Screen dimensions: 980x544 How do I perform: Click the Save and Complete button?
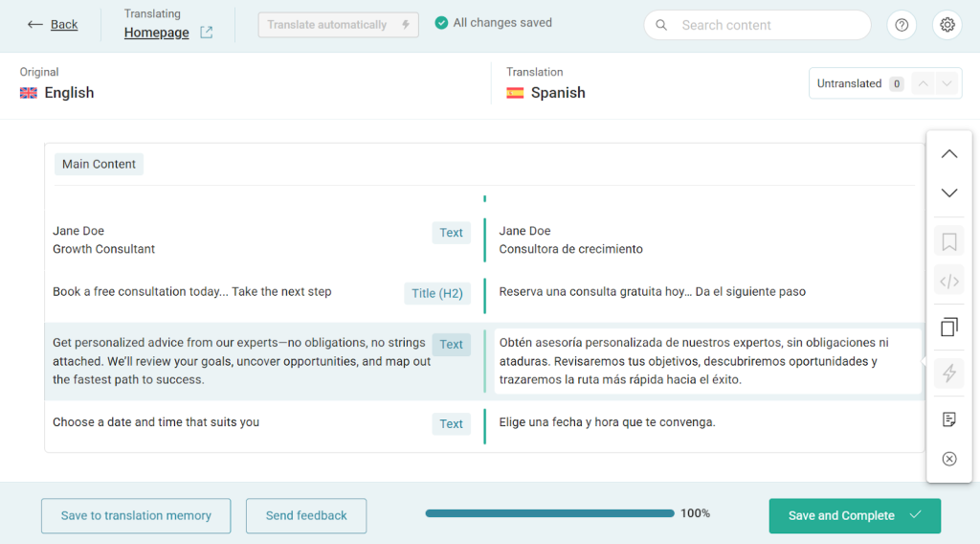click(855, 515)
